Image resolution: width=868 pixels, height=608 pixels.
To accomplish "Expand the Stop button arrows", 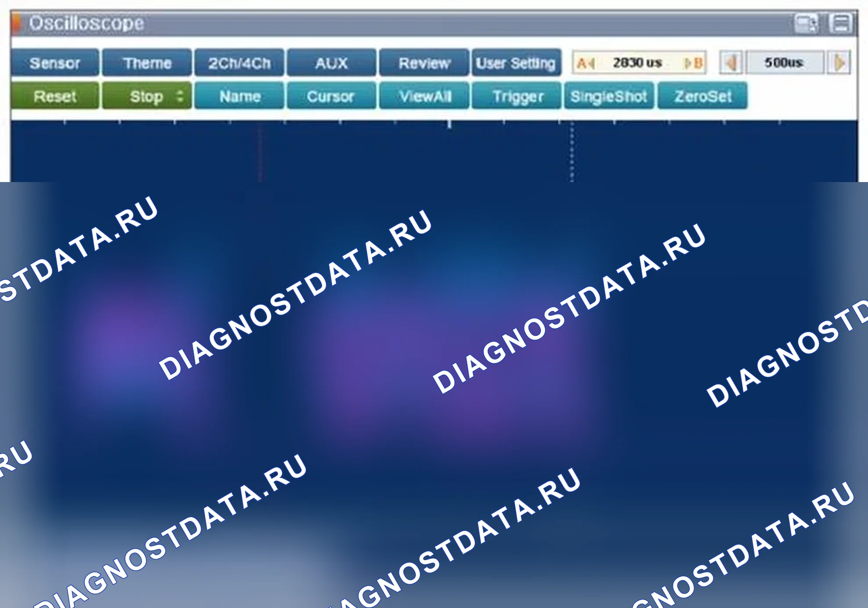I will (x=179, y=96).
